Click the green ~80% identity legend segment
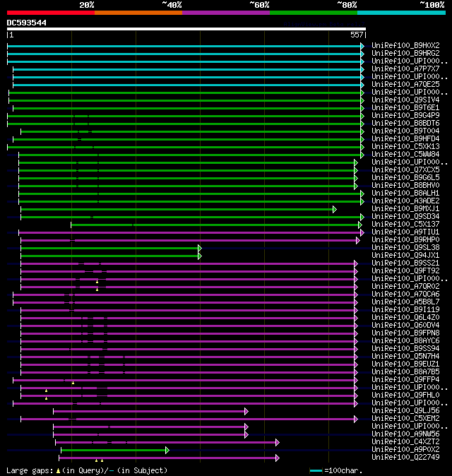The width and height of the screenshot is (452, 476). click(x=314, y=13)
